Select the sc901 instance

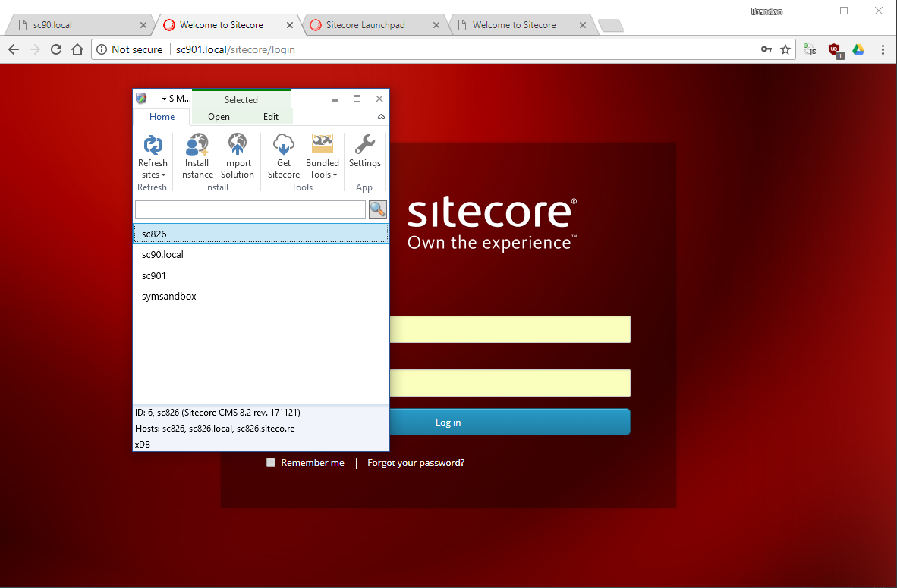261,275
